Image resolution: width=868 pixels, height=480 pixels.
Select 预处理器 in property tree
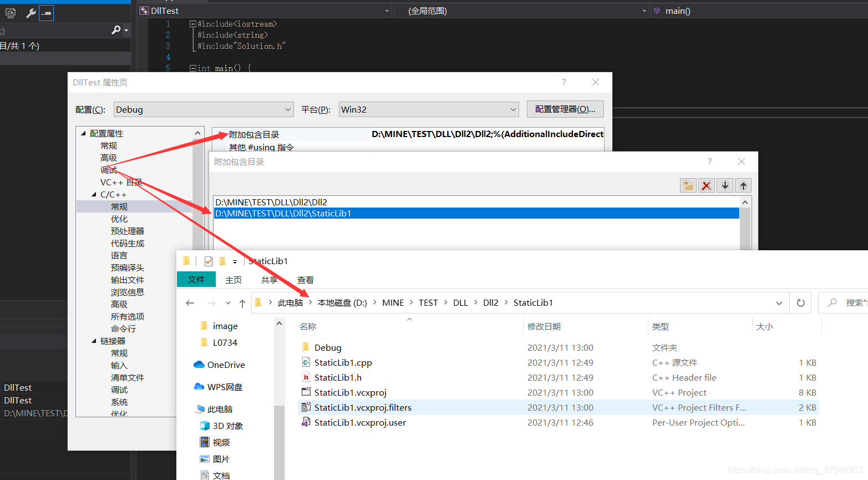pos(128,231)
